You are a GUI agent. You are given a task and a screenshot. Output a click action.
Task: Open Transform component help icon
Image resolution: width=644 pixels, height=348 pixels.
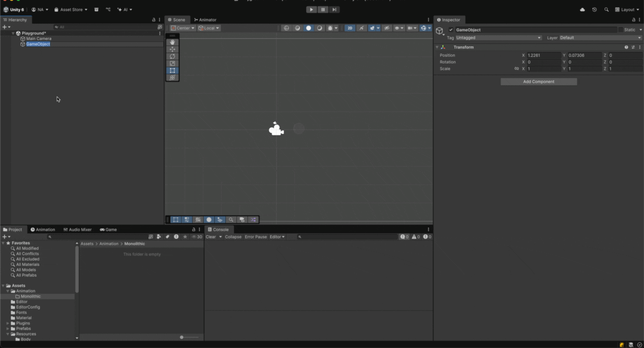tap(626, 47)
